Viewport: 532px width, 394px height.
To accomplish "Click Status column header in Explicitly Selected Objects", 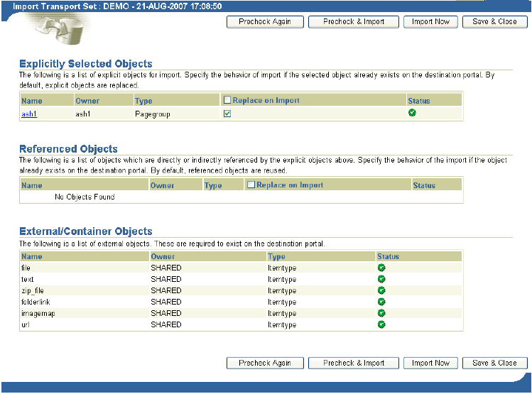I will (x=419, y=101).
